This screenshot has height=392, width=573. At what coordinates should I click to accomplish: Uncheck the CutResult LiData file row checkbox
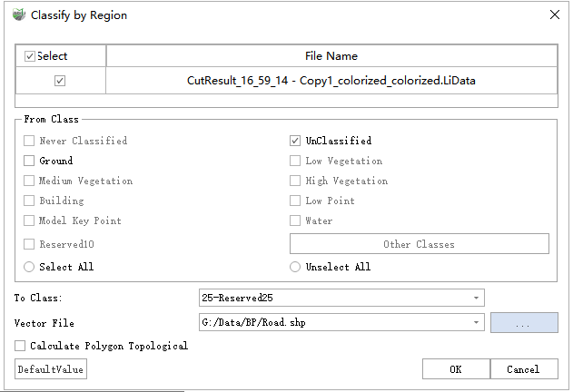60,81
